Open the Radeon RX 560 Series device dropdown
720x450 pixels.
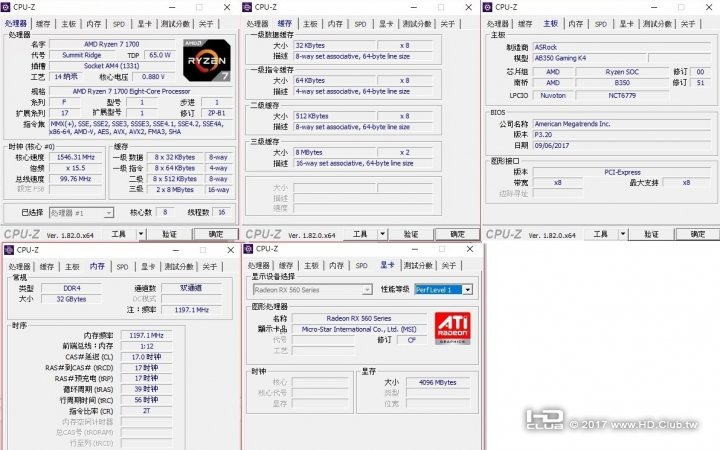(x=312, y=290)
